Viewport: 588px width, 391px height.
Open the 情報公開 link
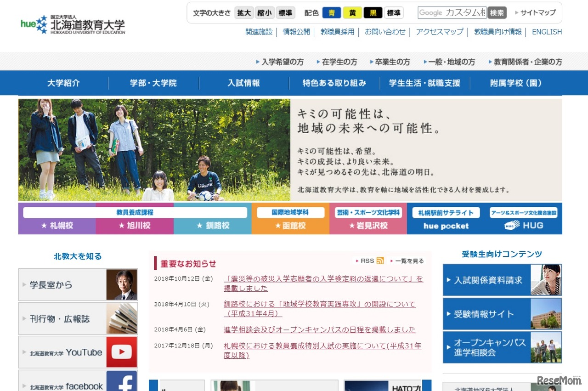[296, 32]
